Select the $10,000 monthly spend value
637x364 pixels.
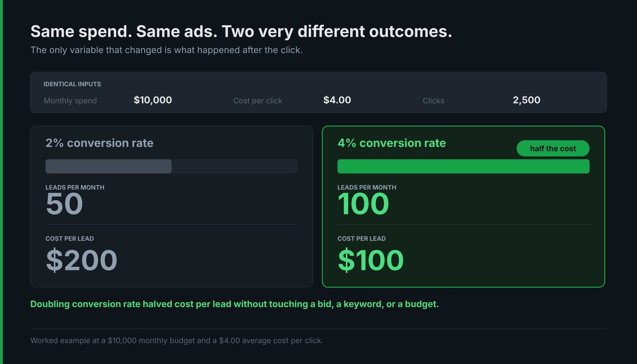153,100
